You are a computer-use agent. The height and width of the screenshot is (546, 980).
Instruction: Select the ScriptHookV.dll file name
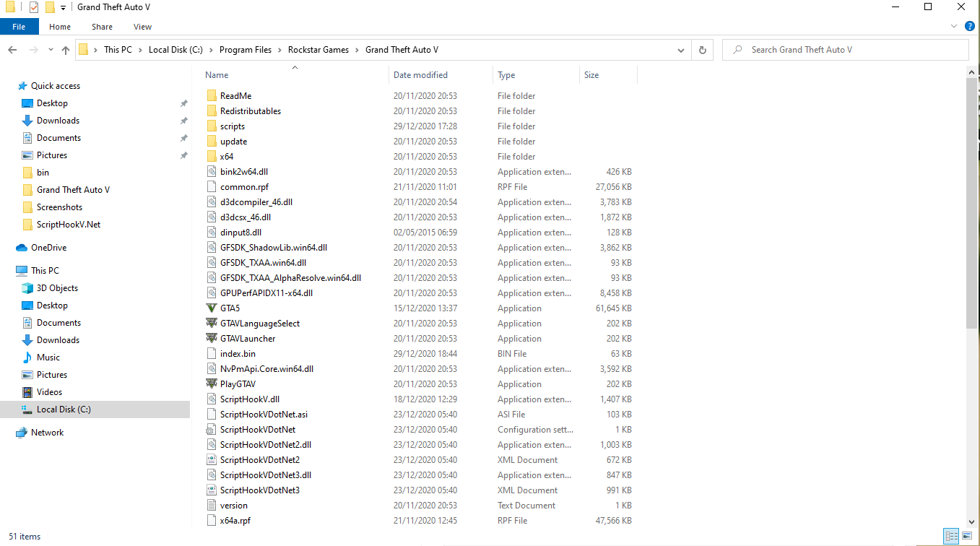250,399
